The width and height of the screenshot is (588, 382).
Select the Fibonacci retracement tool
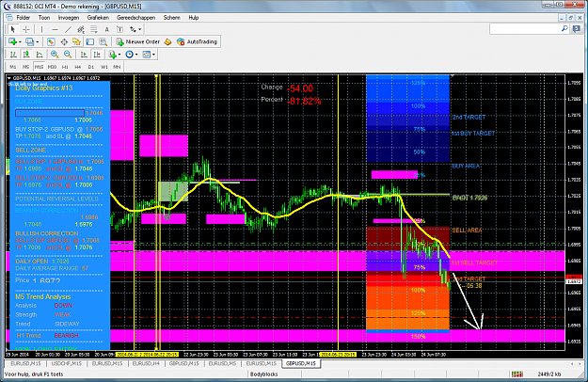pos(94,29)
